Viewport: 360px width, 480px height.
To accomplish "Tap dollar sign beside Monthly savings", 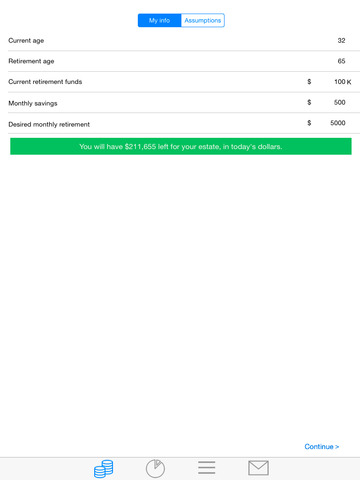I will pyautogui.click(x=309, y=102).
